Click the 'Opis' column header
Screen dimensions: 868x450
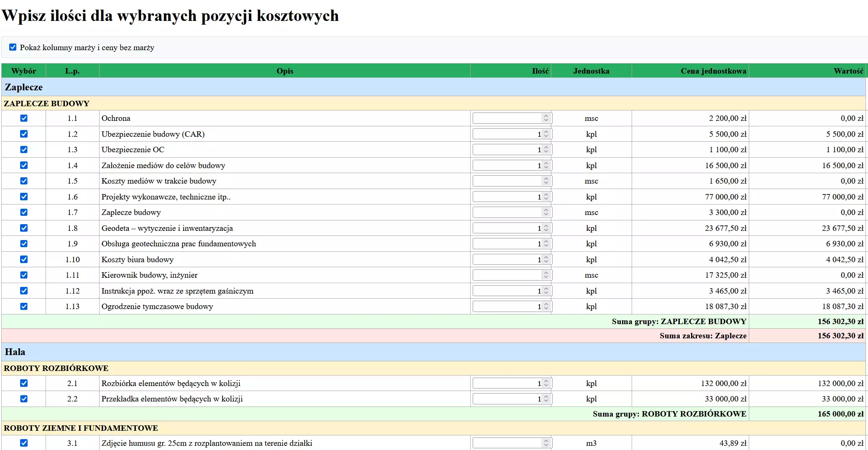click(x=285, y=71)
